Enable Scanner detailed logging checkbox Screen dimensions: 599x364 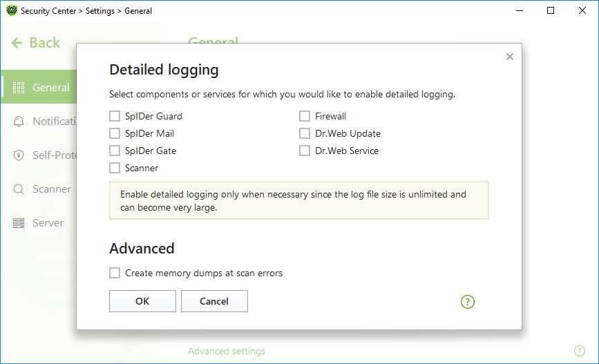(115, 168)
